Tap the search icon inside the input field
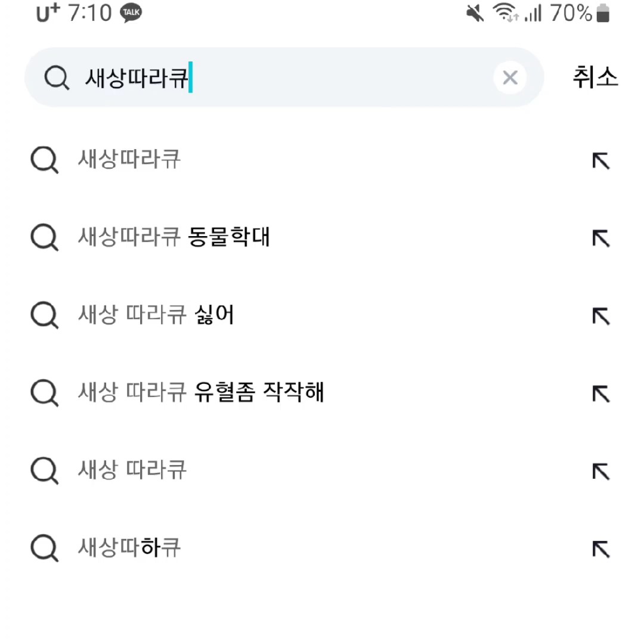Viewport: 644px width, 644px height. [57, 78]
